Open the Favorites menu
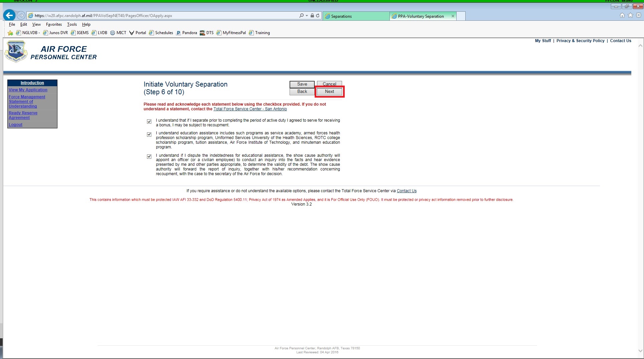 point(54,24)
